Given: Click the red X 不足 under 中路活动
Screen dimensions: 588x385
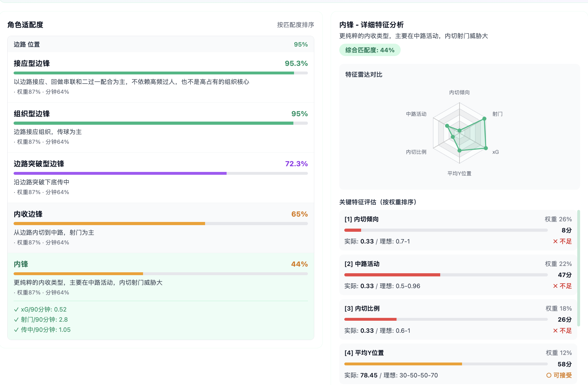Looking at the screenshot, I should pyautogui.click(x=562, y=286).
